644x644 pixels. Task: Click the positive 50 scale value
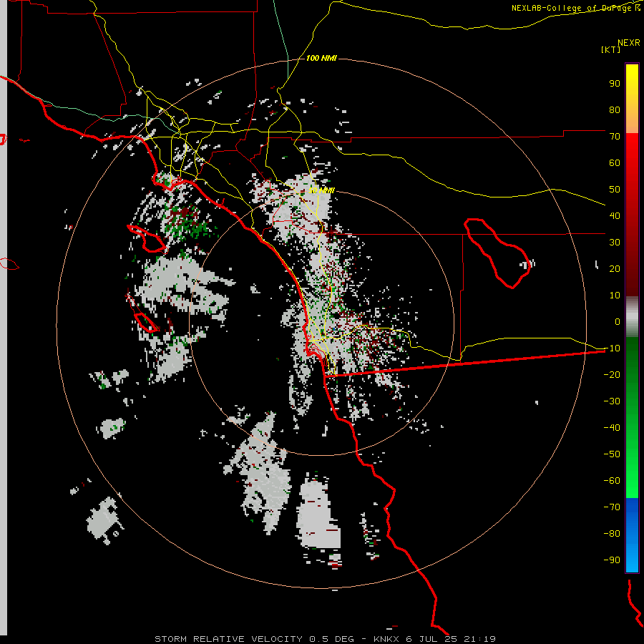click(x=615, y=190)
